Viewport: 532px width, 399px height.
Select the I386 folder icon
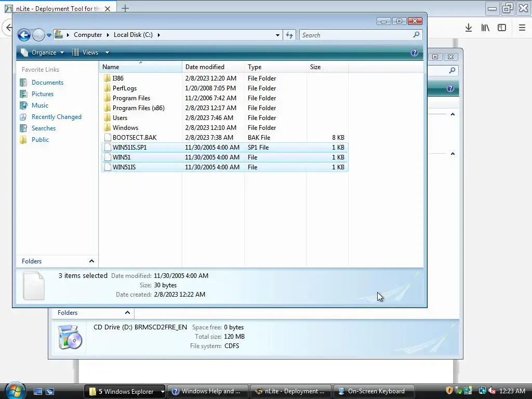pos(107,78)
